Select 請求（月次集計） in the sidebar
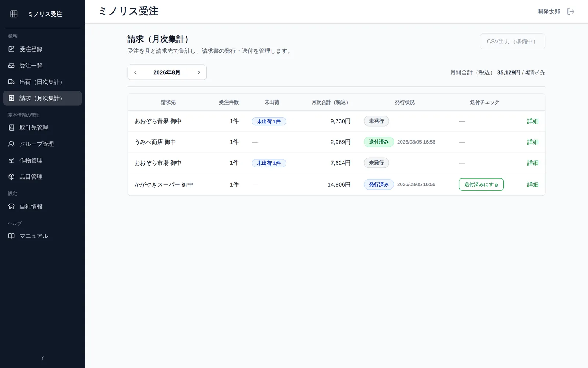 tap(42, 98)
